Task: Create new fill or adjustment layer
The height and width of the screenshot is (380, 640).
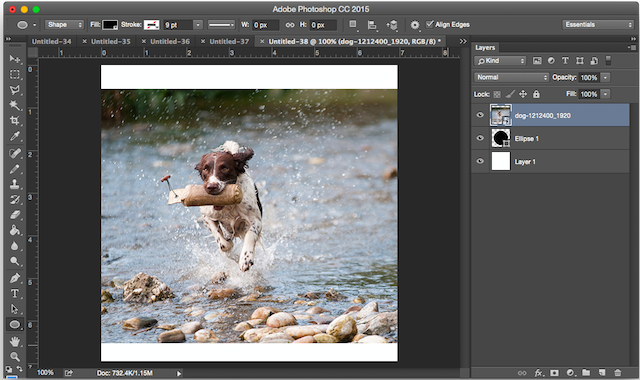Action: coord(571,373)
